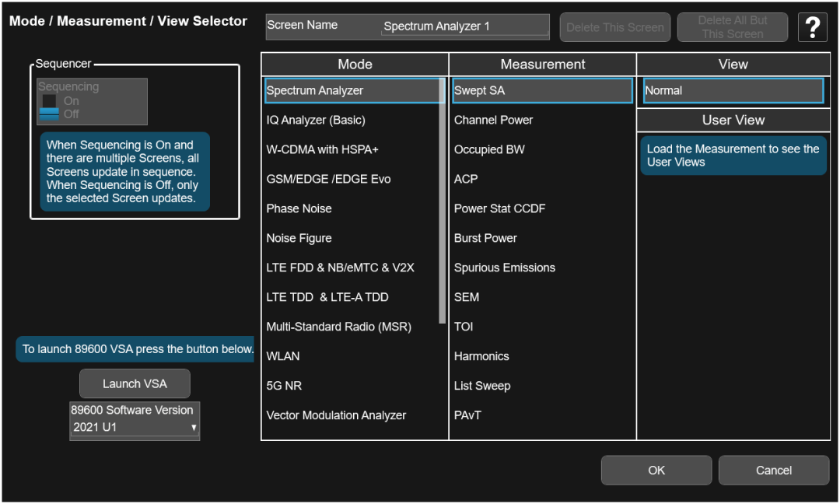This screenshot has height=504, width=840.
Task: Pick the Spurious Emissions measurement
Action: (x=504, y=268)
